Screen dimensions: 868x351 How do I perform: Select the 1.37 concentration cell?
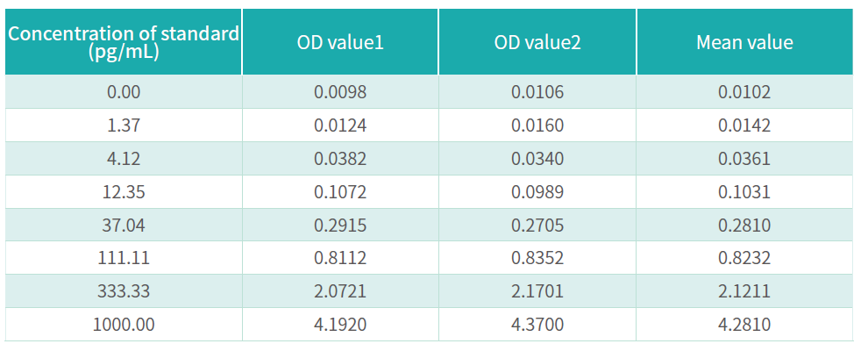(124, 125)
